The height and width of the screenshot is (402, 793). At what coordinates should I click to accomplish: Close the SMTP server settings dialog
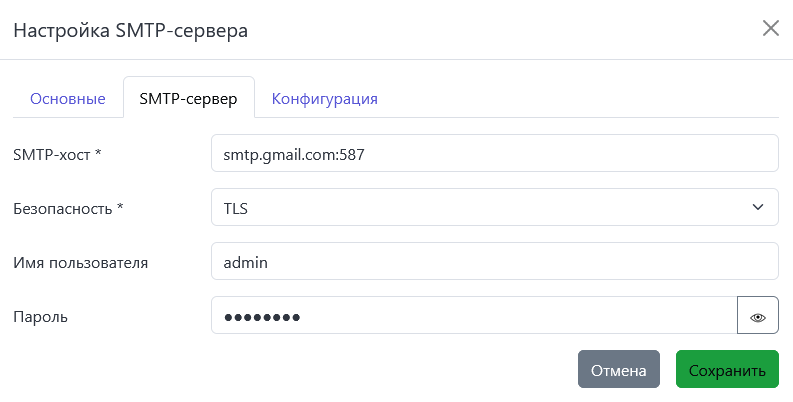[x=770, y=28]
